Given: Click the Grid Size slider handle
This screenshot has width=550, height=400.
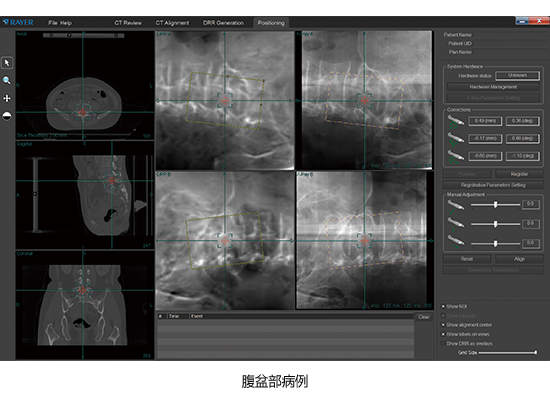Looking at the screenshot, I should tap(535, 352).
